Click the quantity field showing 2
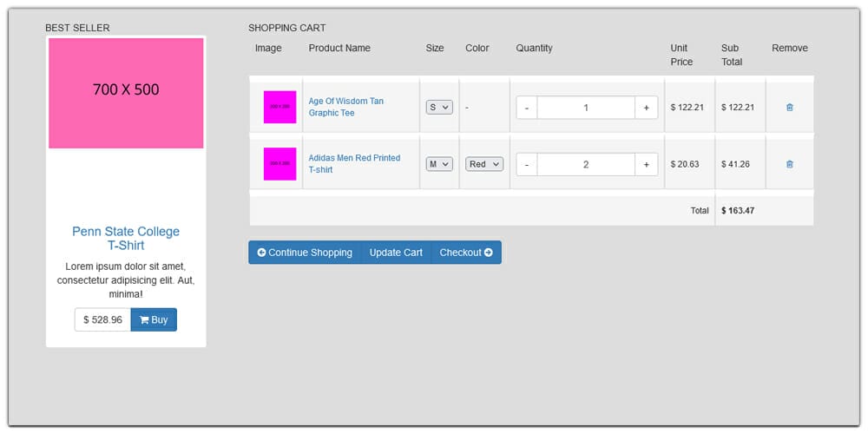 pos(586,164)
